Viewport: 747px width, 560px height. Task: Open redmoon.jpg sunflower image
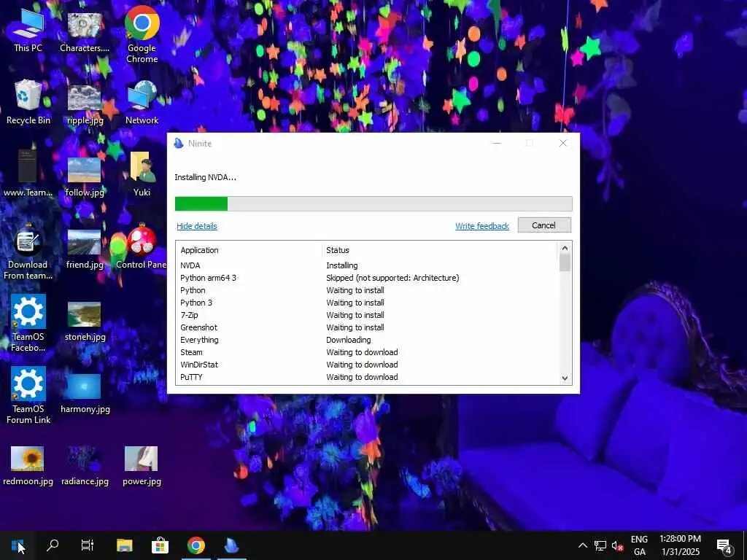(28, 466)
